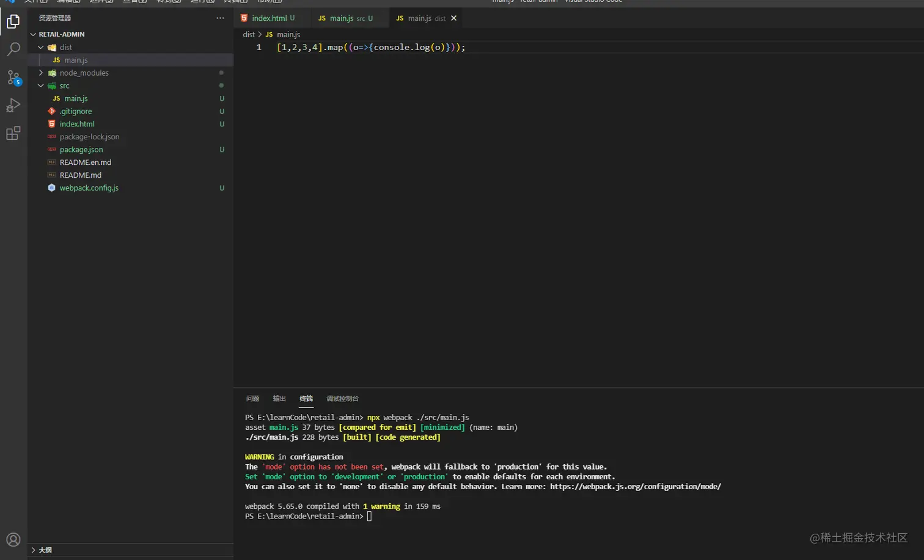Image resolution: width=924 pixels, height=560 pixels.
Task: Switch to the main.js src editor tab
Action: [x=350, y=18]
